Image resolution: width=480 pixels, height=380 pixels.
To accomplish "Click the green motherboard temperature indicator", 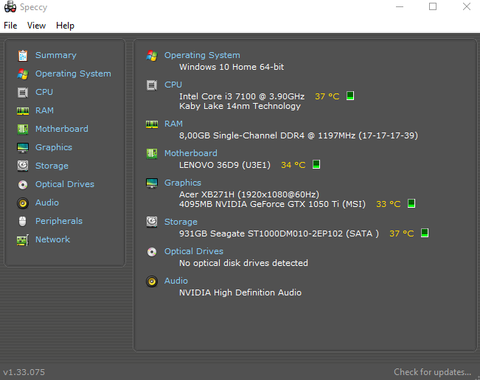I will [316, 164].
